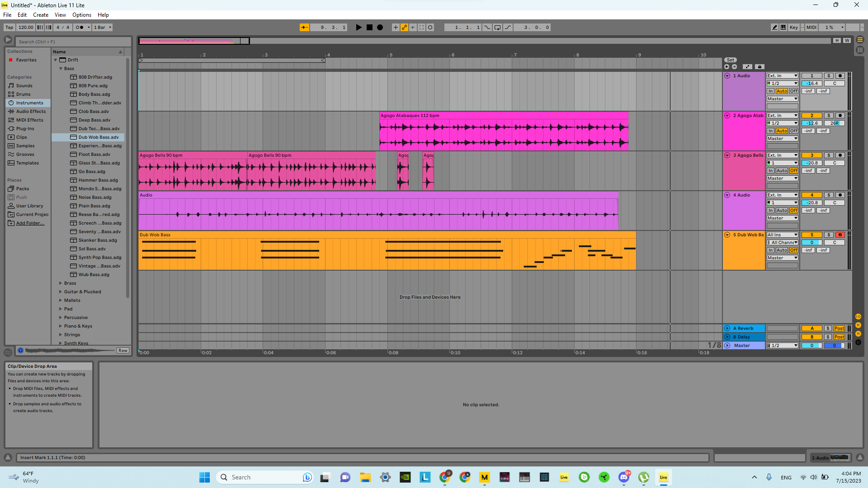Viewport: 868px width, 488px height.
Task: Collapse the Drift folder
Action: click(x=56, y=60)
